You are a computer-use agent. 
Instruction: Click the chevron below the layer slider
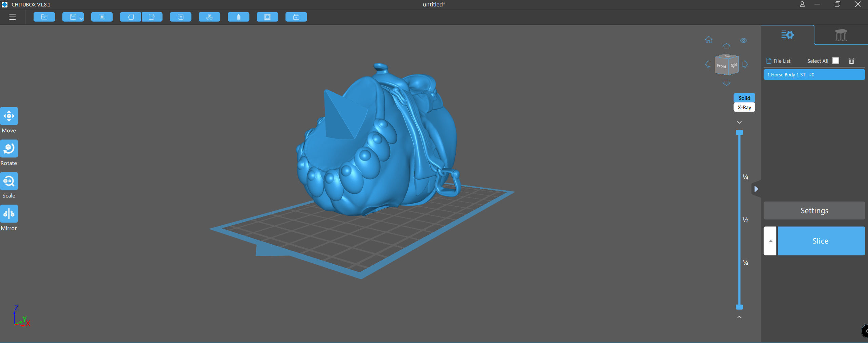click(739, 317)
